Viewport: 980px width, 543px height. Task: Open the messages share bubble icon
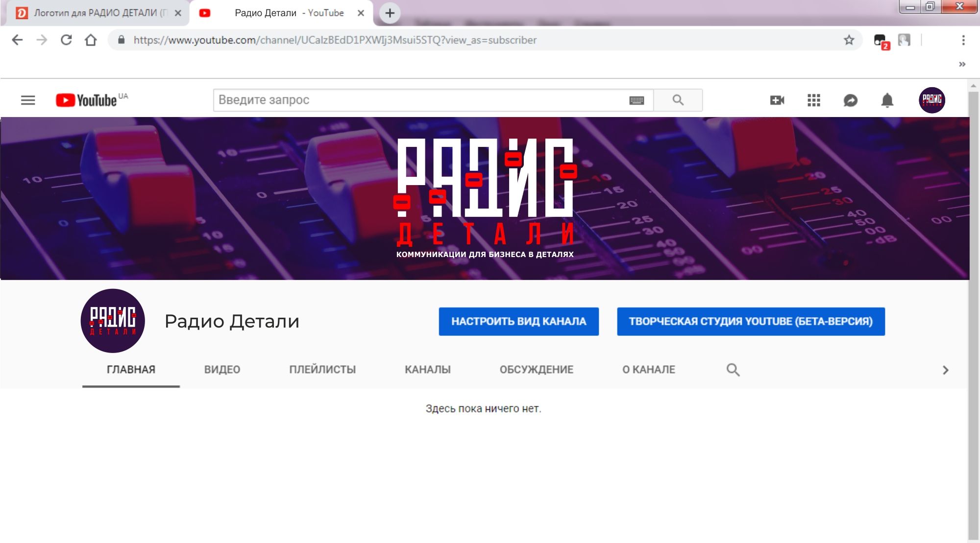tap(851, 100)
